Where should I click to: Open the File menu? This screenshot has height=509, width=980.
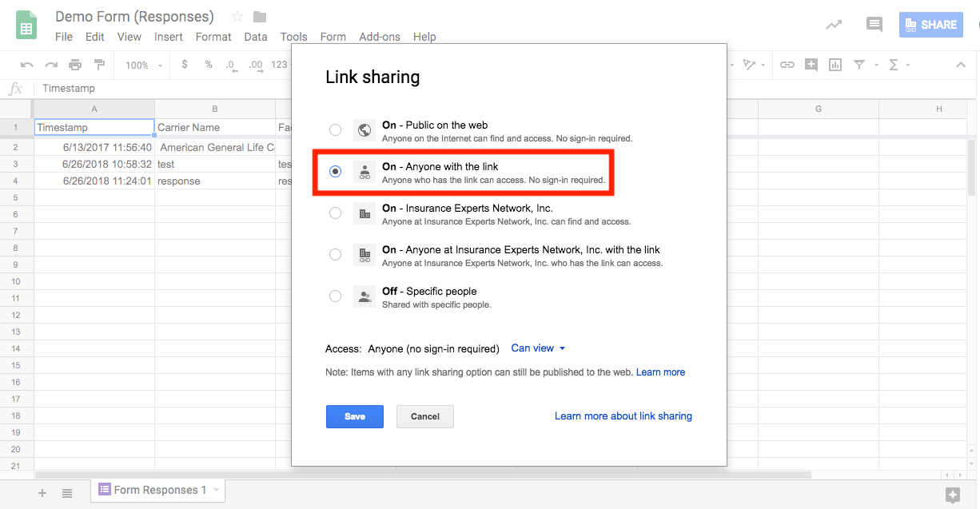point(63,37)
